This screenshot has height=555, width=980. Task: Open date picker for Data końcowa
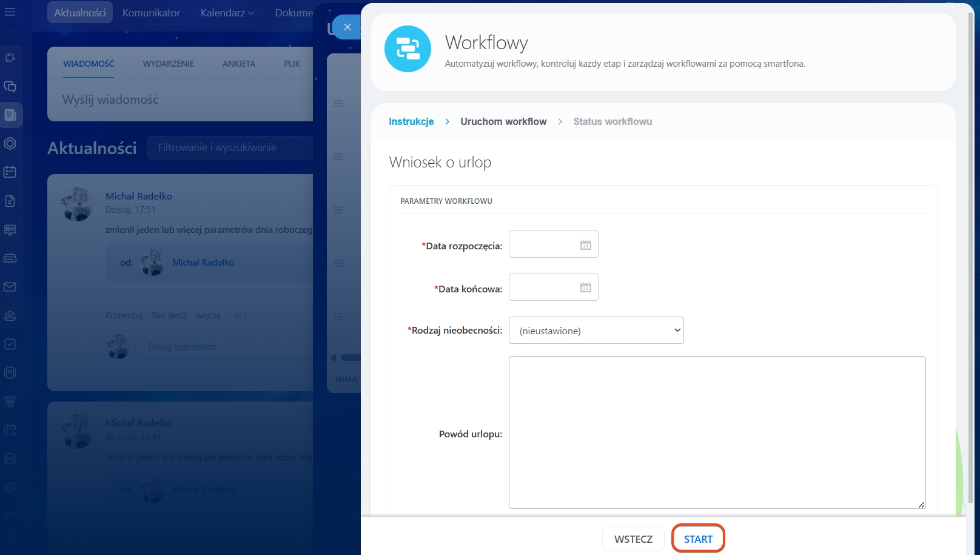coord(585,288)
